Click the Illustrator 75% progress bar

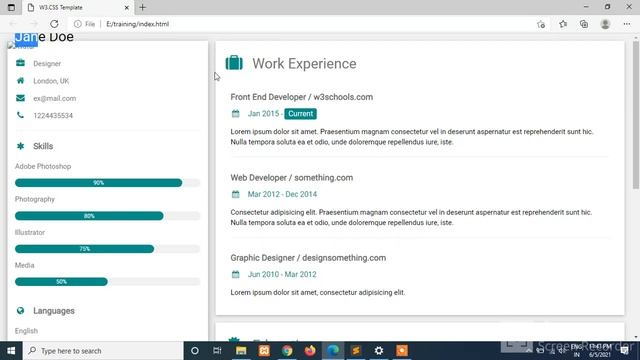click(107, 249)
